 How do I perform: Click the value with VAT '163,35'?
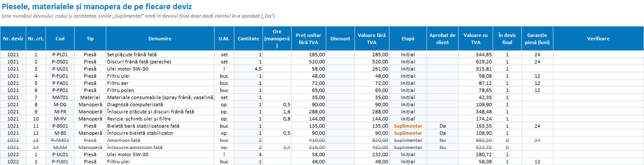tap(476, 126)
